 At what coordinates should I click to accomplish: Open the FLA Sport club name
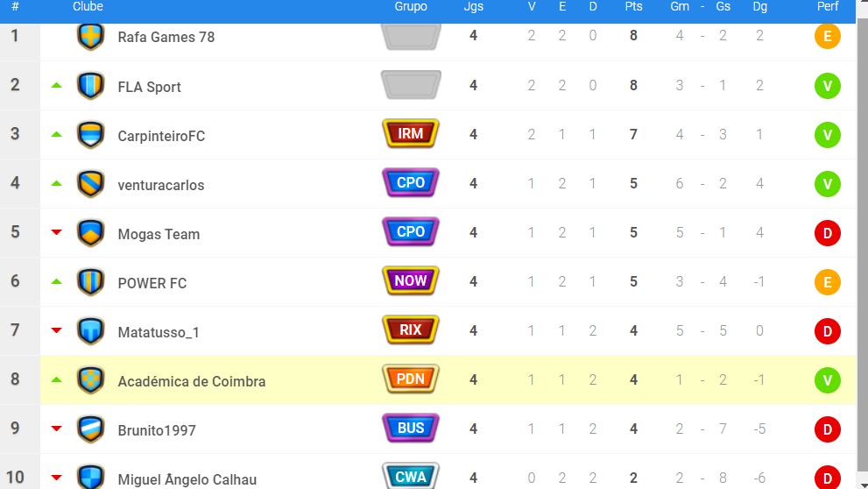(150, 87)
